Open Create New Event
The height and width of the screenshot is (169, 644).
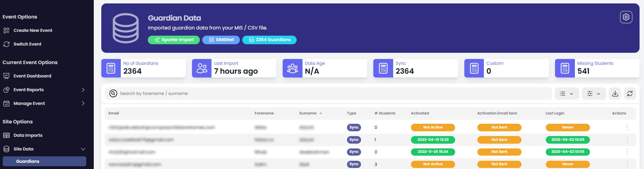tap(33, 31)
